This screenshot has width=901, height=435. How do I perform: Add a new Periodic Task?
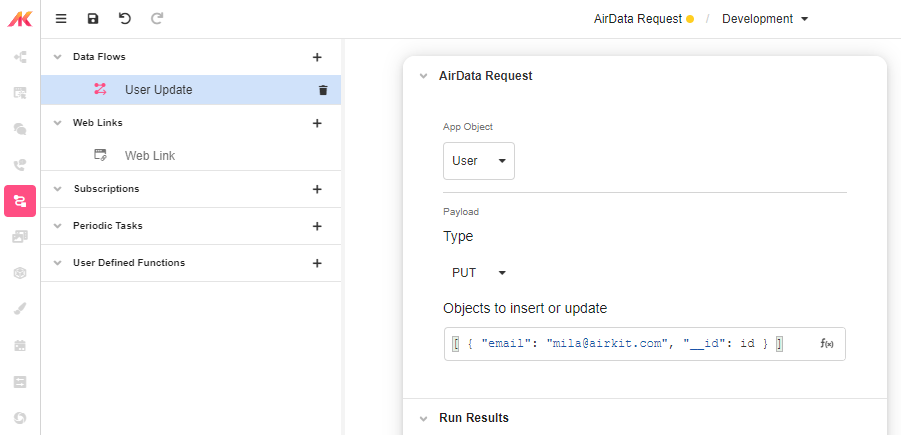point(317,226)
